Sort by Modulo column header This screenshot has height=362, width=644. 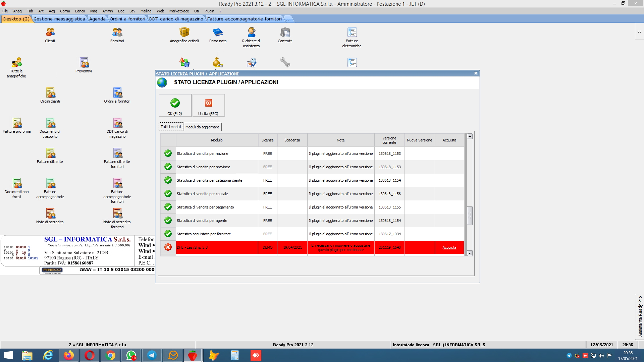click(x=217, y=140)
